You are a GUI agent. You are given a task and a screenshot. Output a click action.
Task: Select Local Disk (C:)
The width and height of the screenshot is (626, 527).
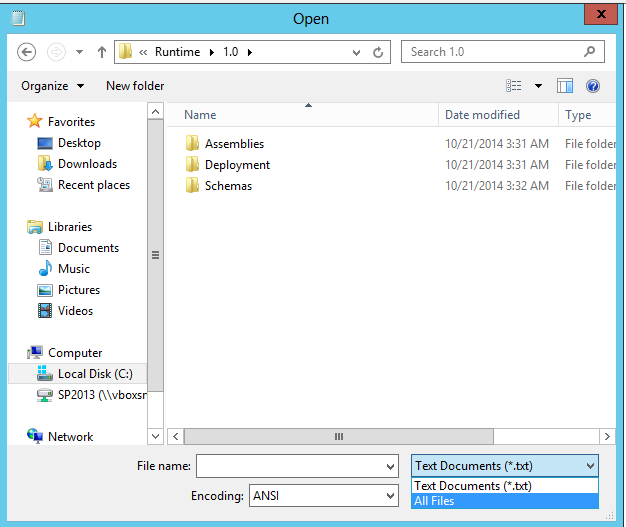[x=77, y=374]
